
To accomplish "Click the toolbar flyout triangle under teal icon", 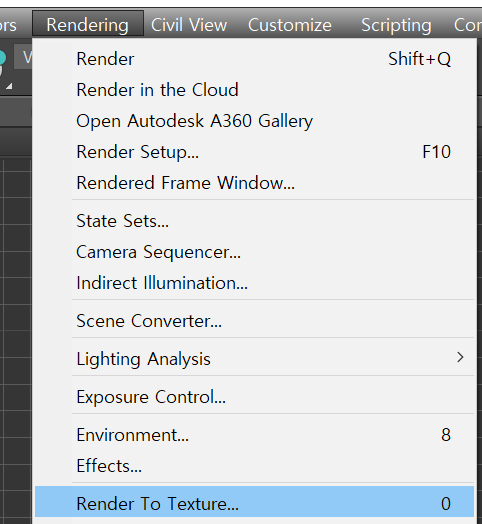I will click(9, 86).
